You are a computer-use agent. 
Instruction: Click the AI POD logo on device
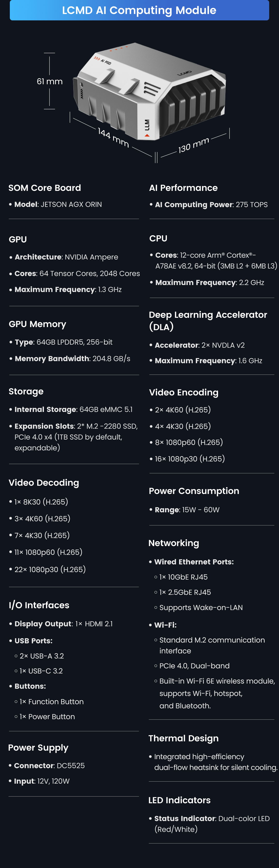pos(103,60)
